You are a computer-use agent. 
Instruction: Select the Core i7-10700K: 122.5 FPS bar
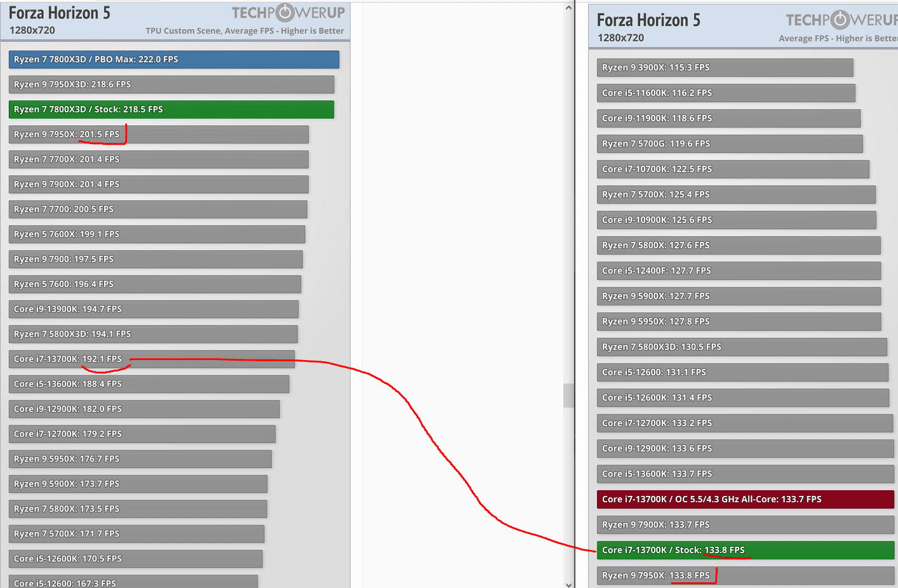click(733, 170)
